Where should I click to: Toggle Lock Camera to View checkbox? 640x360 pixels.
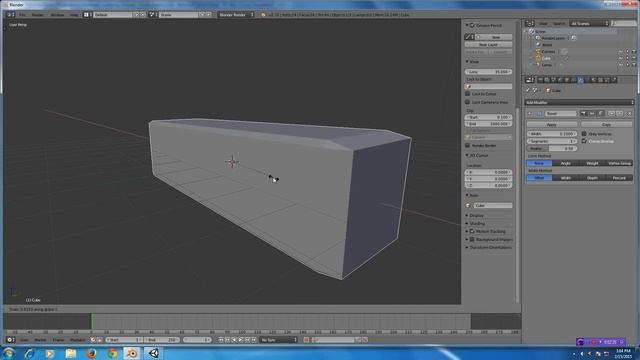468,102
